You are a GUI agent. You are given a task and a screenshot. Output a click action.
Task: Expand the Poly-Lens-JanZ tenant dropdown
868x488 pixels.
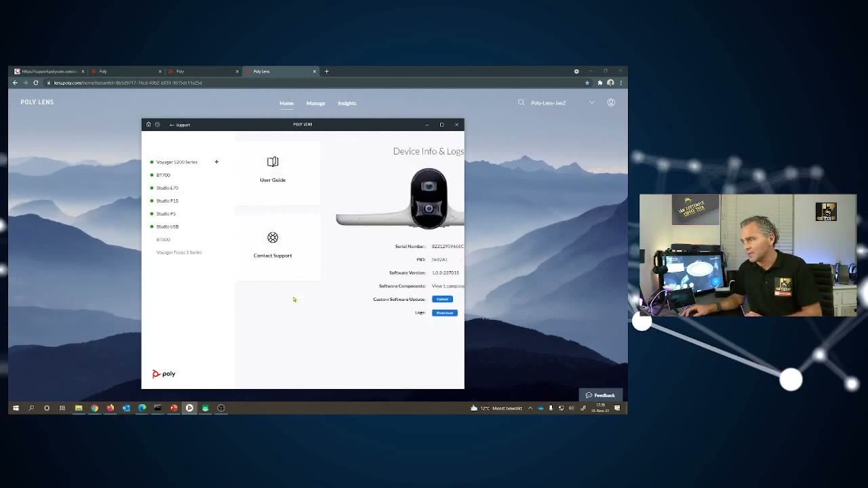[591, 102]
